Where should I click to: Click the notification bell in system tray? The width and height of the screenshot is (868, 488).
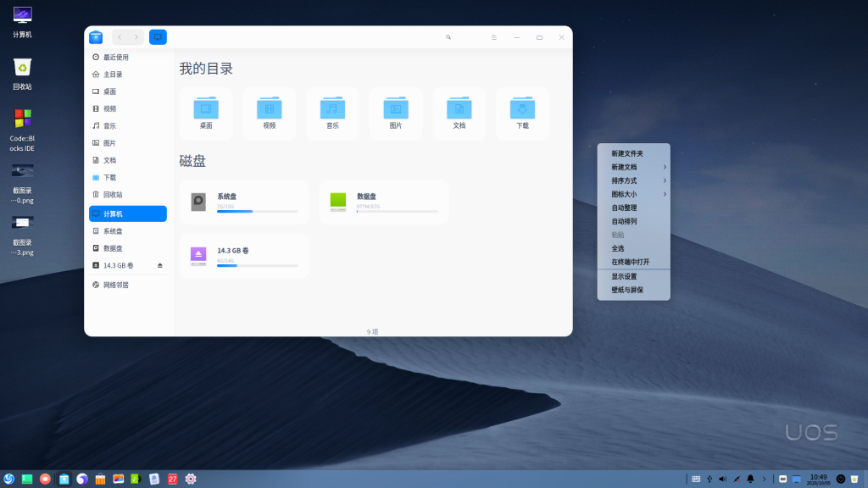[750, 479]
